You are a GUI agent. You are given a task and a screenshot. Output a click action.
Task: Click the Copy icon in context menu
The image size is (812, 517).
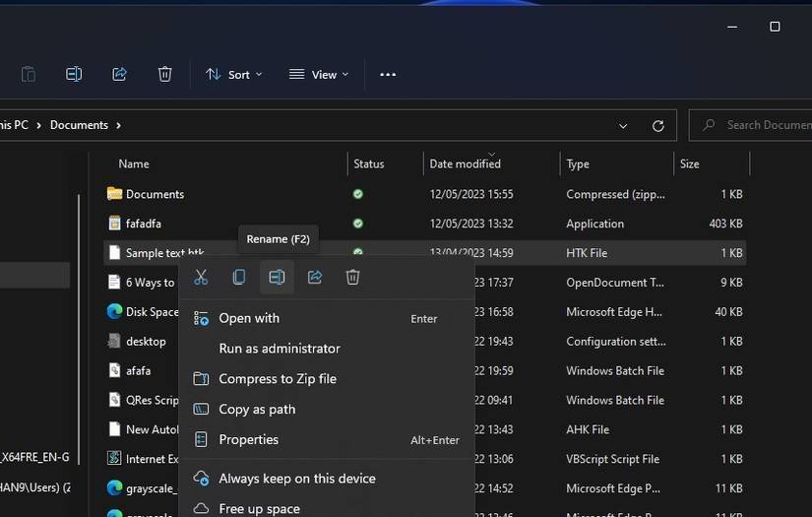pos(238,278)
